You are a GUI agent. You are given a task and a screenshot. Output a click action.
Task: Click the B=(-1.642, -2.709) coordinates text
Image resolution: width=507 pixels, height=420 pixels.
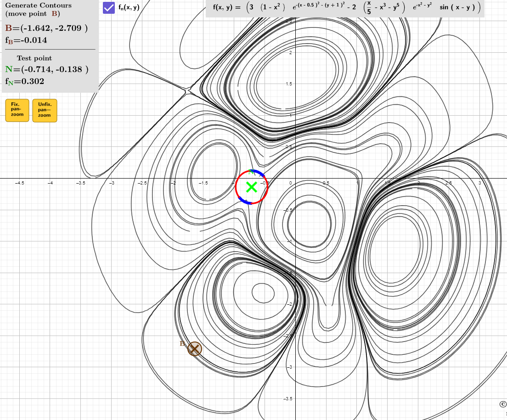coord(46,28)
